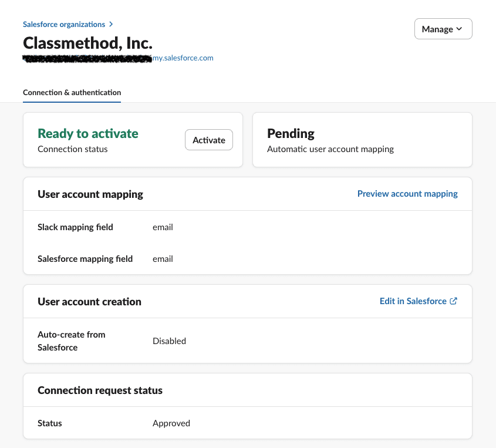The height and width of the screenshot is (448, 496).
Task: Click the Approved status value
Action: [x=171, y=423]
